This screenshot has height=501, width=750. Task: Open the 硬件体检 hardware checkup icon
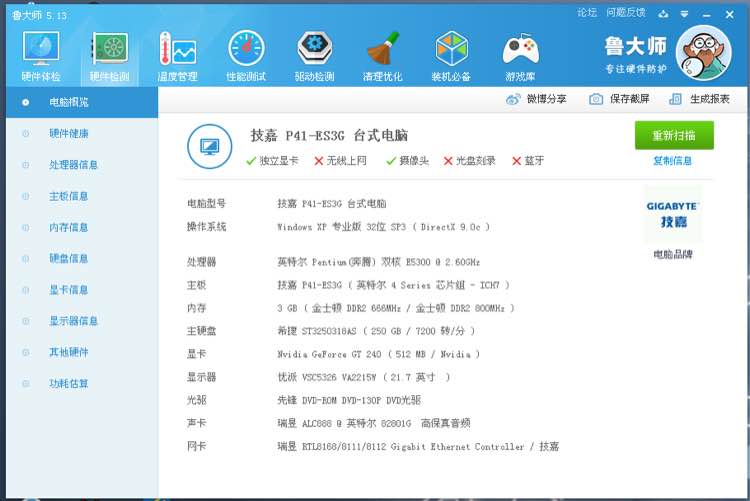[x=41, y=48]
